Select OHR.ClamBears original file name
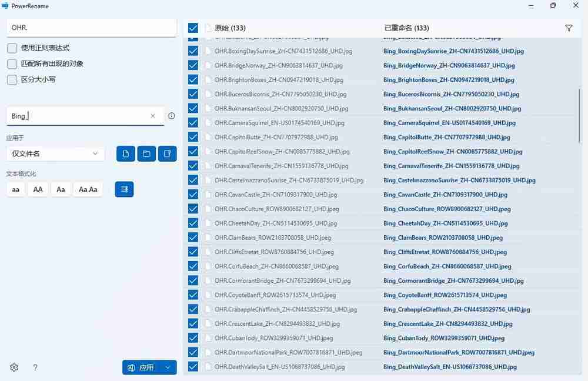 pos(273,238)
